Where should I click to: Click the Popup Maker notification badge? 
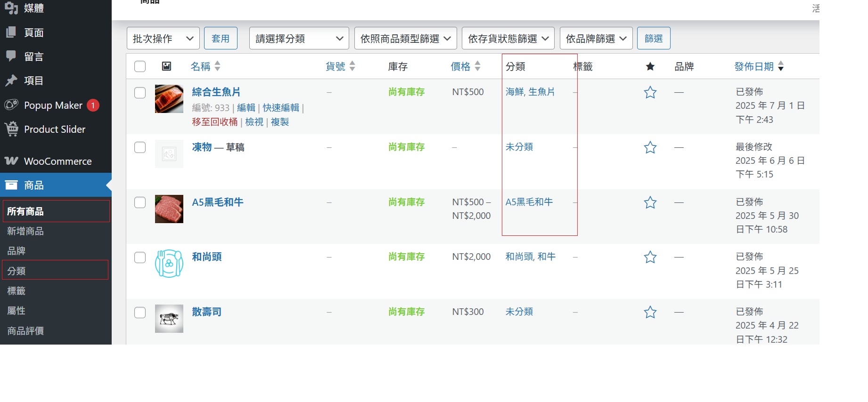point(93,105)
